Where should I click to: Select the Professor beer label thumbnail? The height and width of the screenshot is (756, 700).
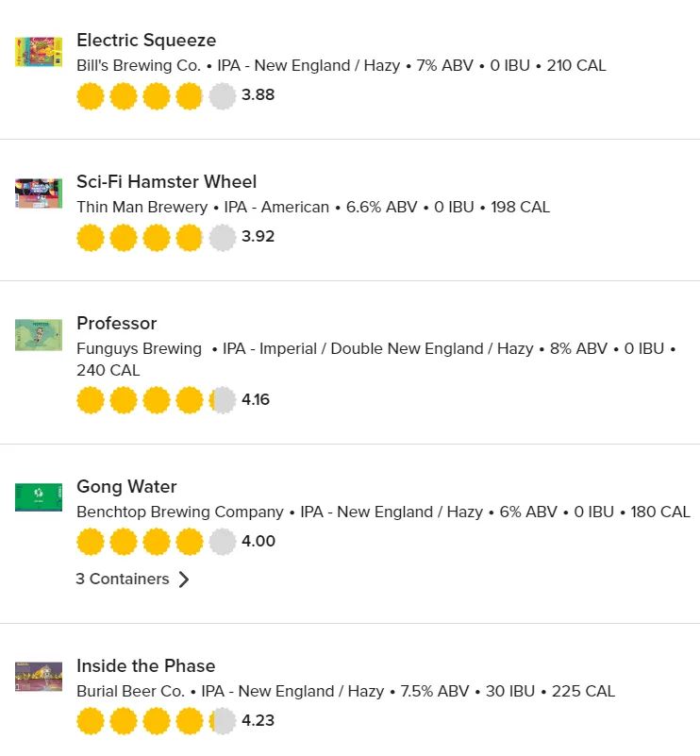point(39,335)
